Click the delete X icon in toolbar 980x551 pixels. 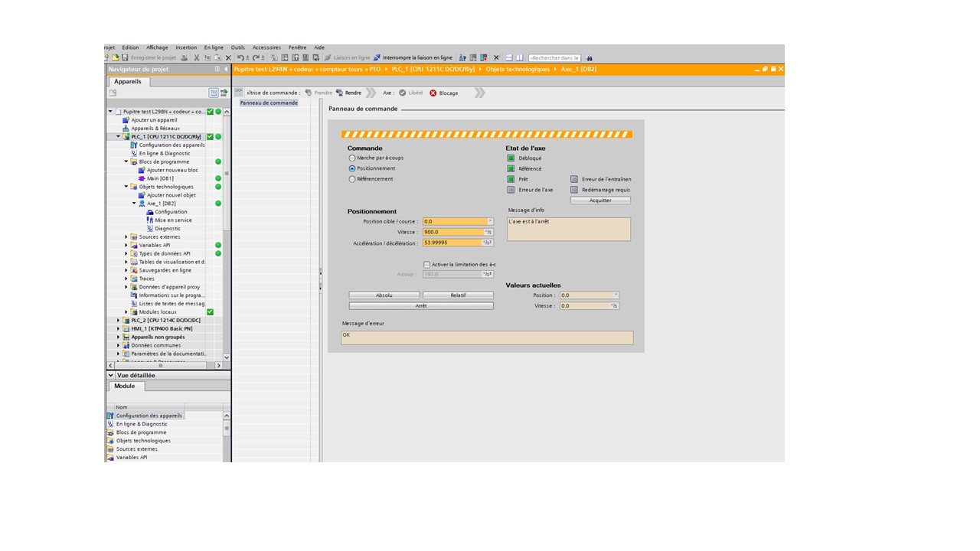[228, 58]
